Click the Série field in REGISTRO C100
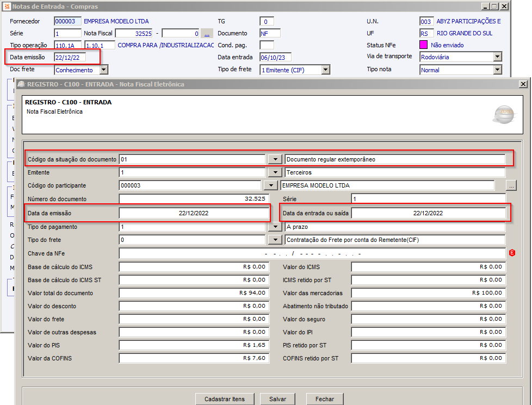 pos(429,199)
